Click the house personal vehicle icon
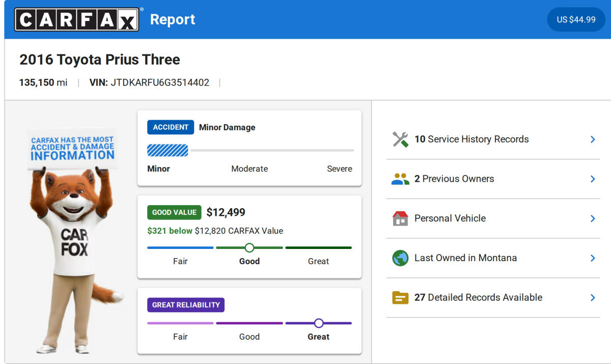 point(400,218)
